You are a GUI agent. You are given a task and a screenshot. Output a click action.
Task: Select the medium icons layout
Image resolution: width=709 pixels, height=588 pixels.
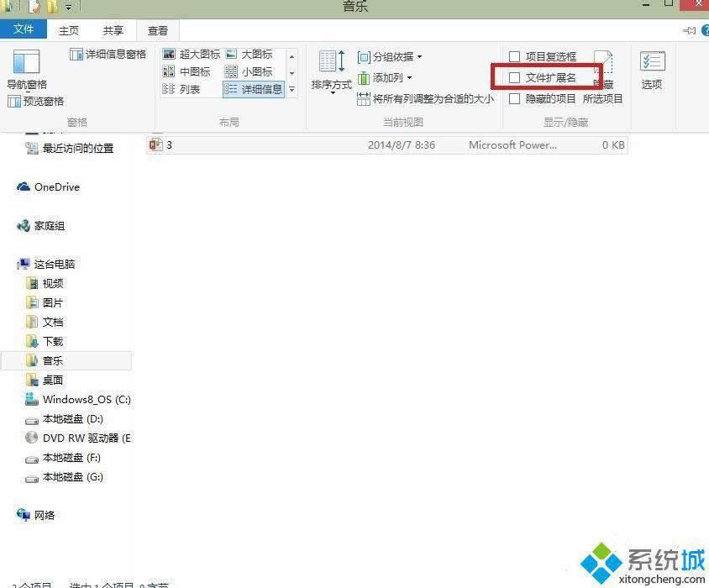coord(193,71)
